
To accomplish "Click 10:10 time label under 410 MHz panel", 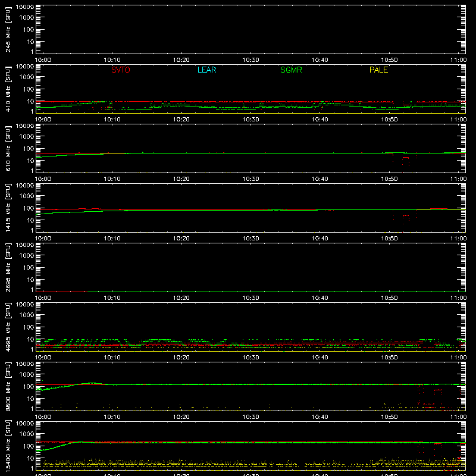I will pos(112,120).
